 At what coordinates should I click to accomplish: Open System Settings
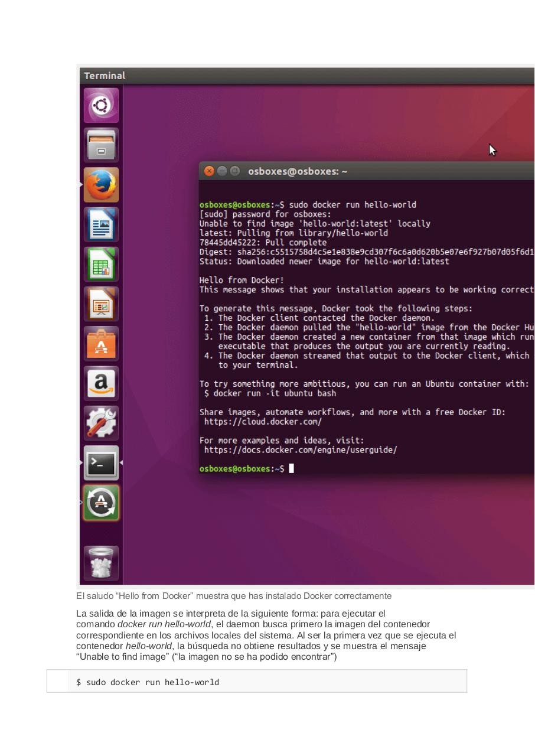pyautogui.click(x=100, y=422)
